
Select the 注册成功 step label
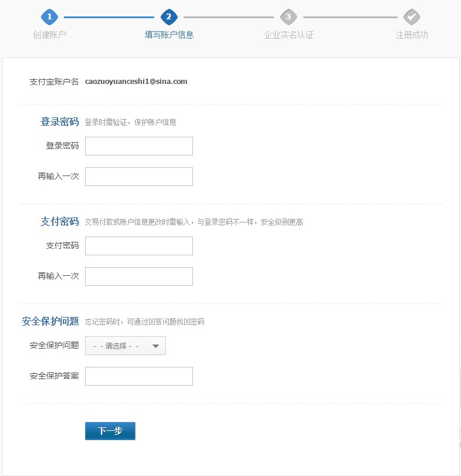click(x=412, y=35)
